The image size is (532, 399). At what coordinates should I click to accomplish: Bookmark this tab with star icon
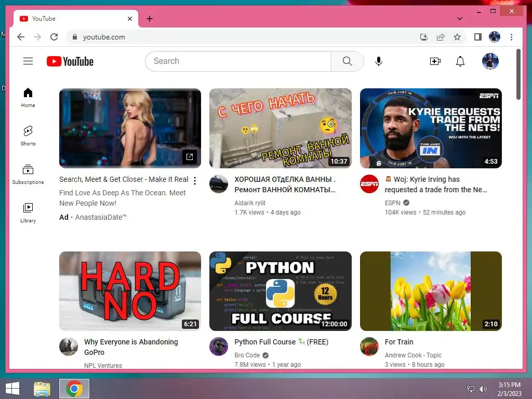[x=457, y=37]
